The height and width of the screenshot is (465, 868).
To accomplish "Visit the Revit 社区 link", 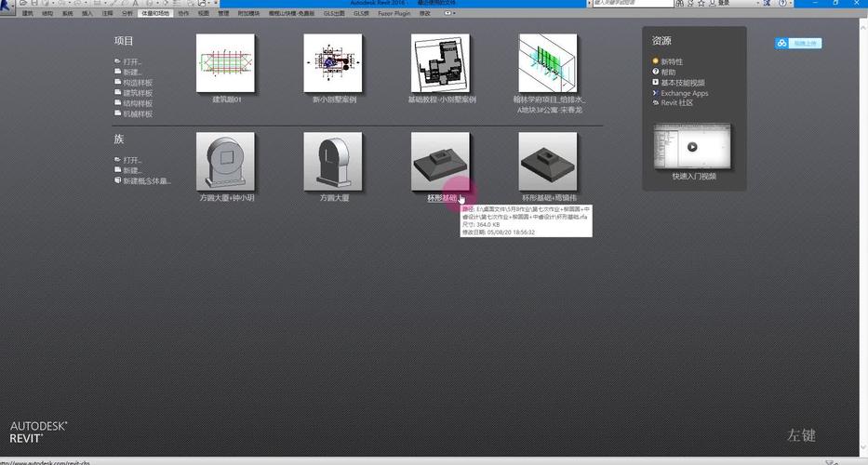I will tap(676, 103).
